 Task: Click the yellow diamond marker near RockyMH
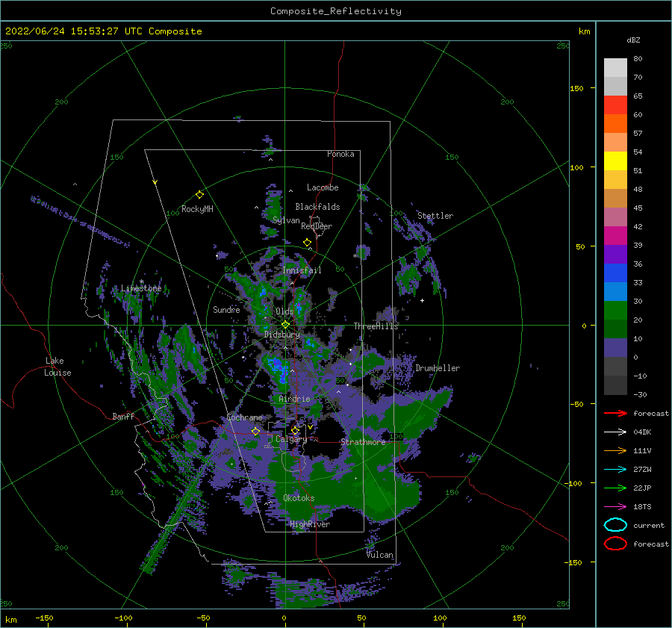(199, 195)
